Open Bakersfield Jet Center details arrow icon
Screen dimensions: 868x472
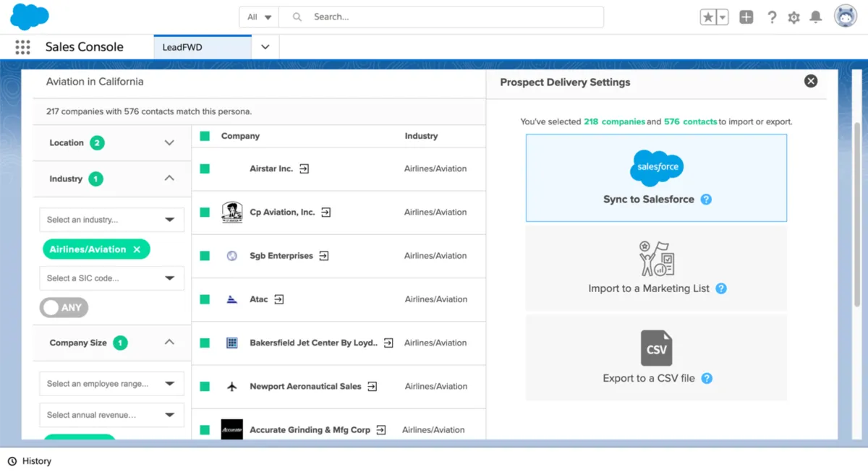[x=388, y=343]
